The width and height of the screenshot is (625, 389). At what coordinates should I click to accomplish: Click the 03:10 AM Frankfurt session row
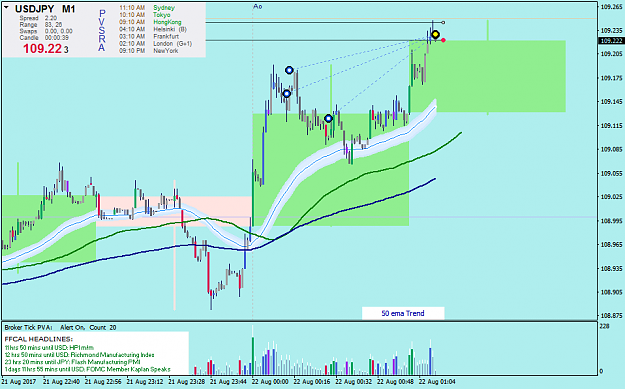pyautogui.click(x=149, y=36)
